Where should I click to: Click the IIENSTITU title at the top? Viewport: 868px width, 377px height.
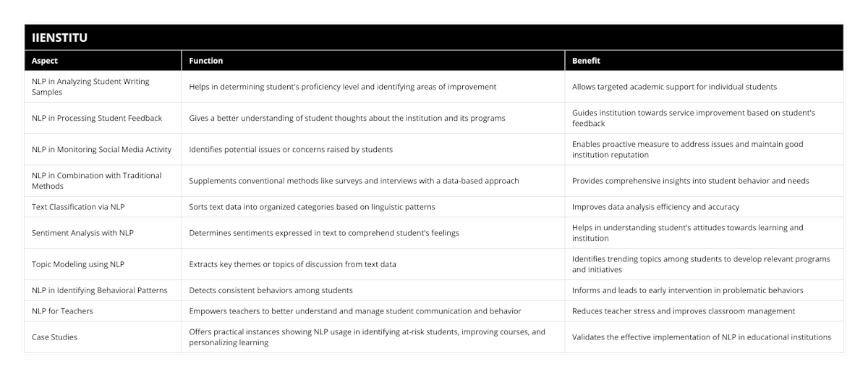pyautogui.click(x=60, y=38)
